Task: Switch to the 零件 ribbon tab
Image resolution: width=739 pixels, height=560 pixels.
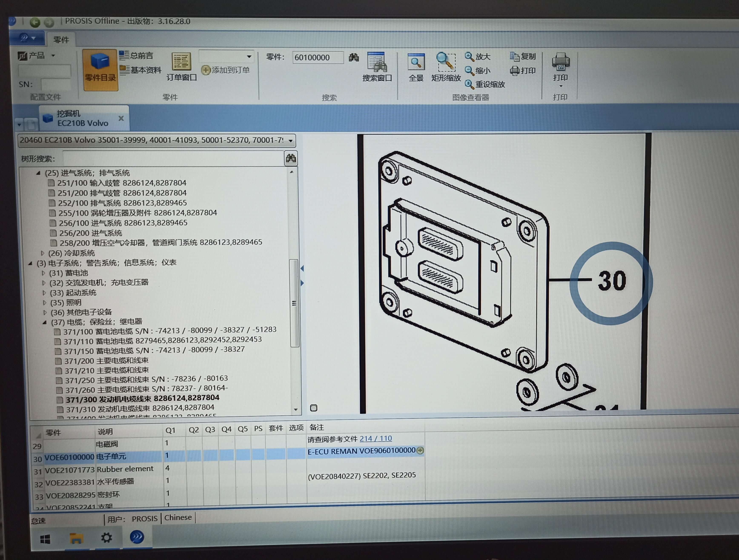Action: [61, 40]
